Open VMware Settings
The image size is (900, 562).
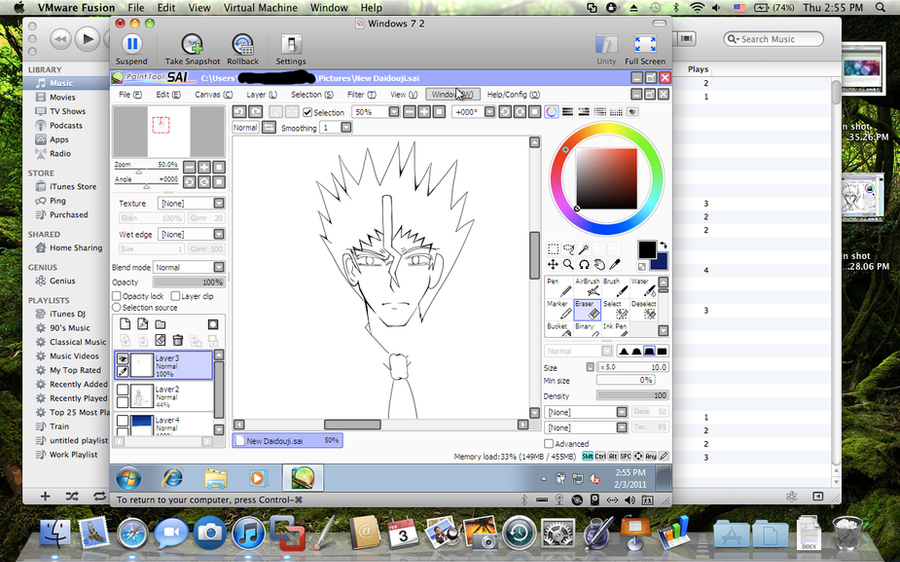click(x=291, y=49)
